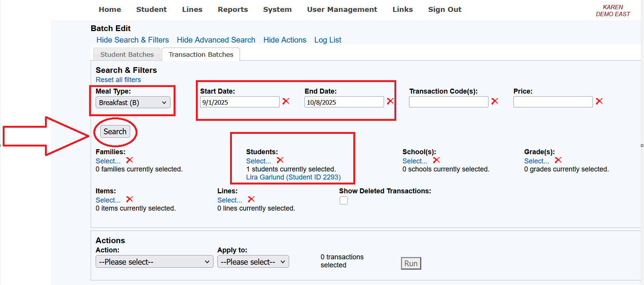Screen dimensions: 644x285
Task: Open the Meal Type dropdown
Action: [133, 102]
